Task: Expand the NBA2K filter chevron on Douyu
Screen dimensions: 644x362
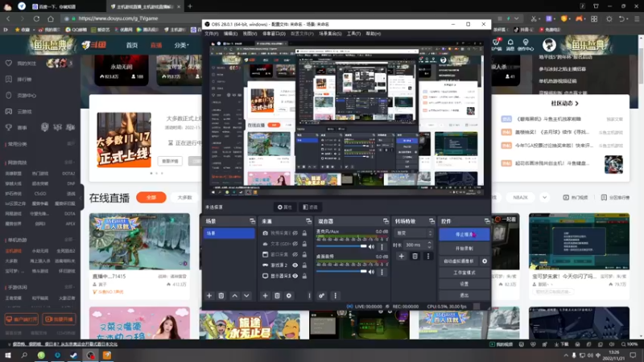Action: pyautogui.click(x=545, y=197)
